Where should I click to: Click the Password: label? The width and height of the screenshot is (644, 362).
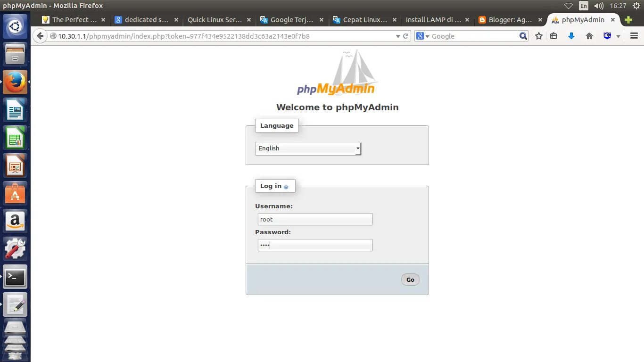[x=273, y=232]
